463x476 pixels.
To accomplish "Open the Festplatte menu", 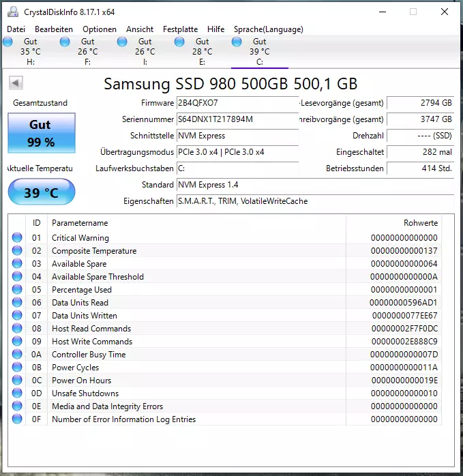I will coord(180,29).
